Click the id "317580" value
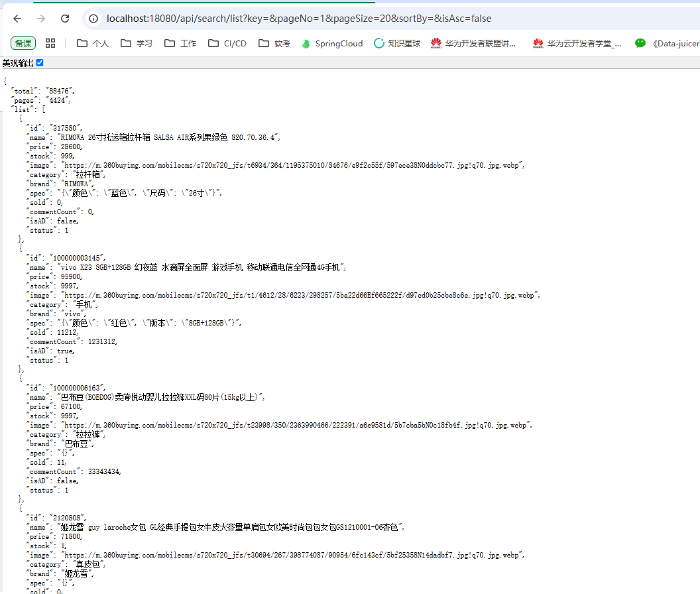Screen dimensions: 700x594 click(66, 128)
